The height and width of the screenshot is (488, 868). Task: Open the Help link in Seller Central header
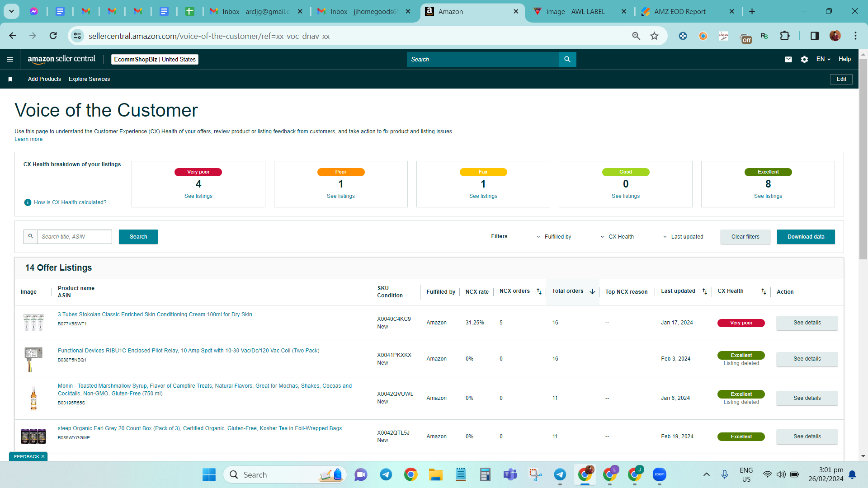(x=844, y=59)
